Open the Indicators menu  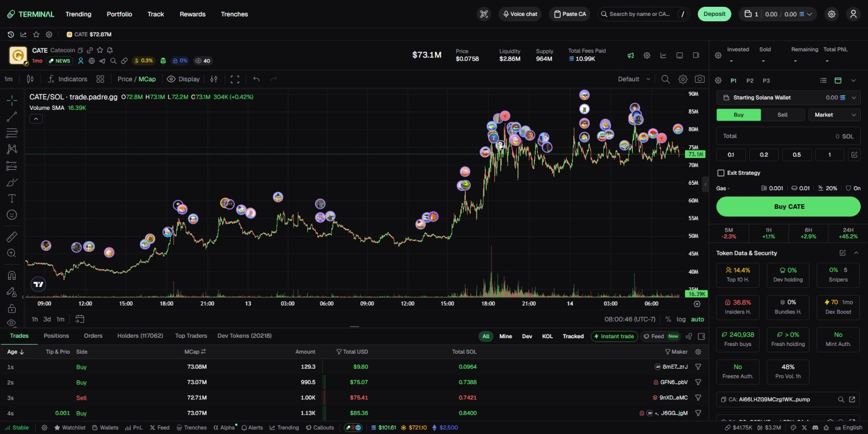pyautogui.click(x=68, y=79)
